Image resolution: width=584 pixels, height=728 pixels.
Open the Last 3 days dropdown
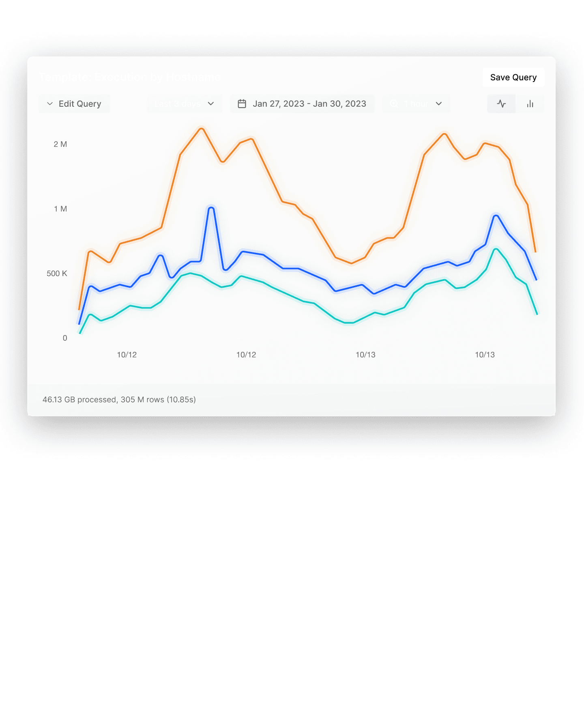[x=184, y=103]
